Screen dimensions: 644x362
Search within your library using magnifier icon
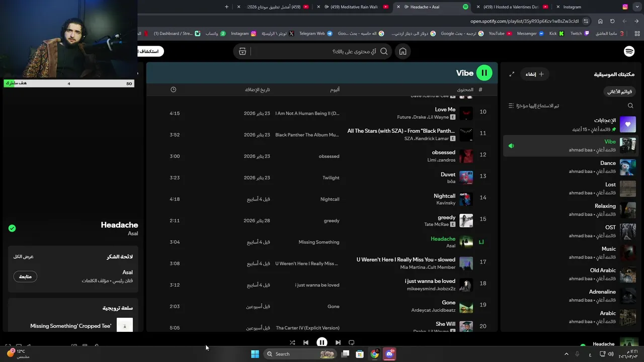630,106
